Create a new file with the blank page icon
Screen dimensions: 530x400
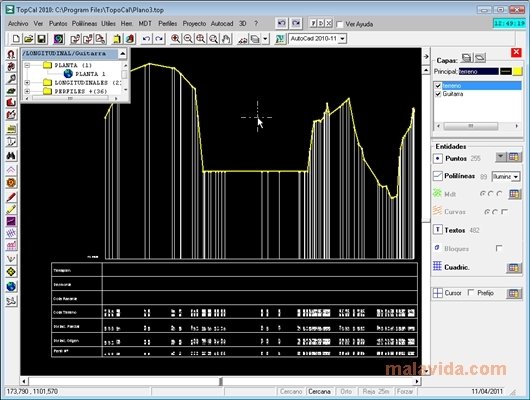pyautogui.click(x=16, y=39)
